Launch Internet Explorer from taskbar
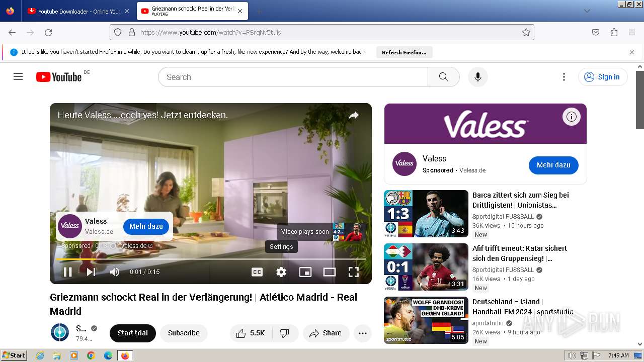Screen dimensions: 644x362 [x=40, y=355]
